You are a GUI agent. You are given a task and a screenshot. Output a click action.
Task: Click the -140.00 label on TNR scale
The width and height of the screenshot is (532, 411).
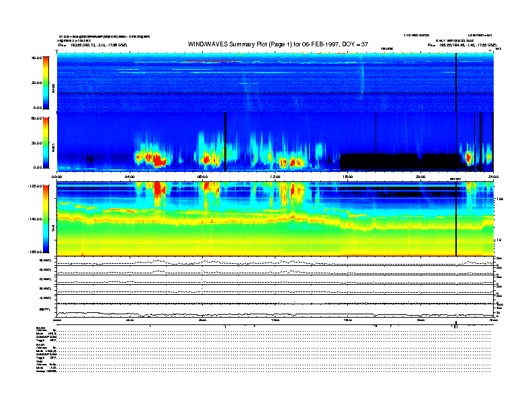(35, 219)
